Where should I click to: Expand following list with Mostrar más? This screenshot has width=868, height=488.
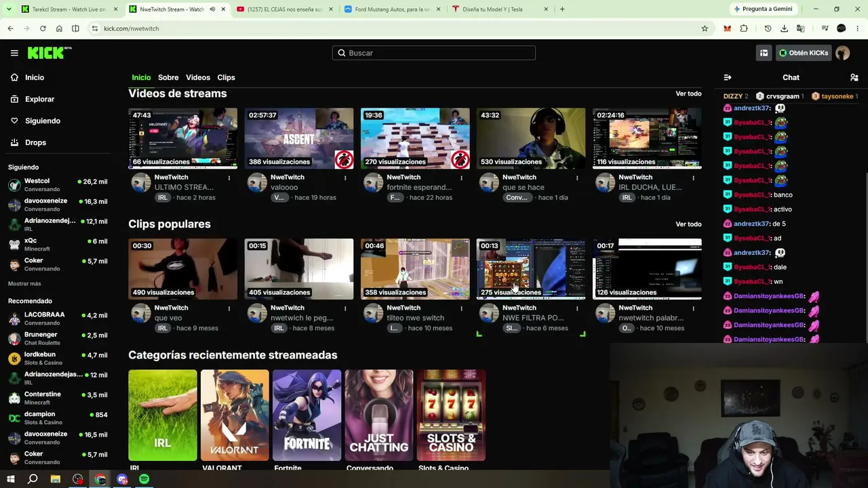pyautogui.click(x=24, y=283)
